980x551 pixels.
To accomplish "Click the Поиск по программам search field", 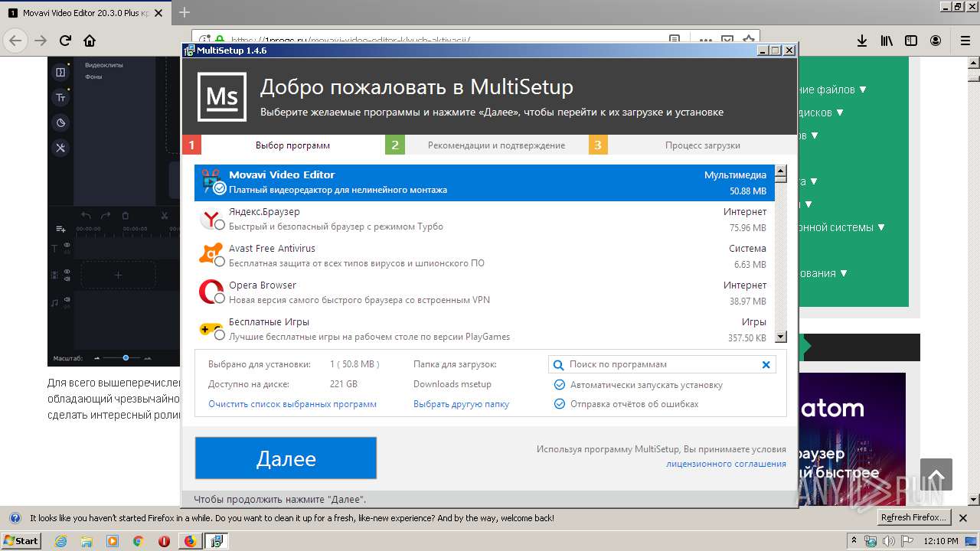I will click(x=662, y=365).
